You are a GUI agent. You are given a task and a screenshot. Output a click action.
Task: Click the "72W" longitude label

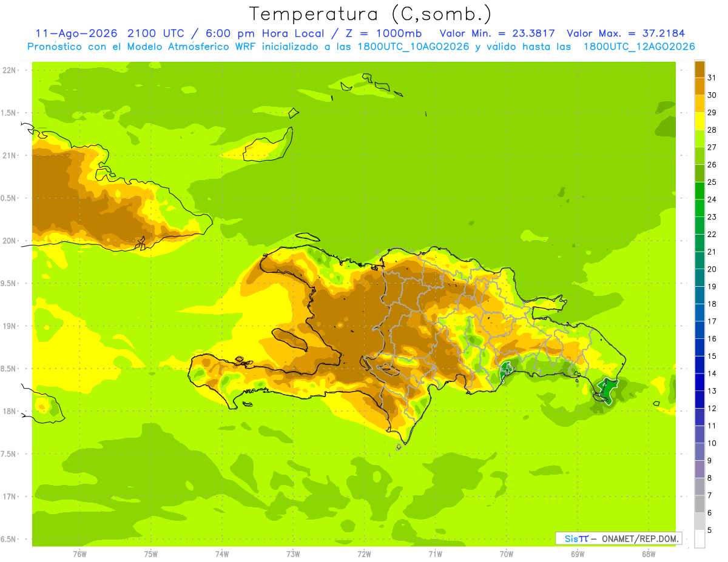coord(364,554)
